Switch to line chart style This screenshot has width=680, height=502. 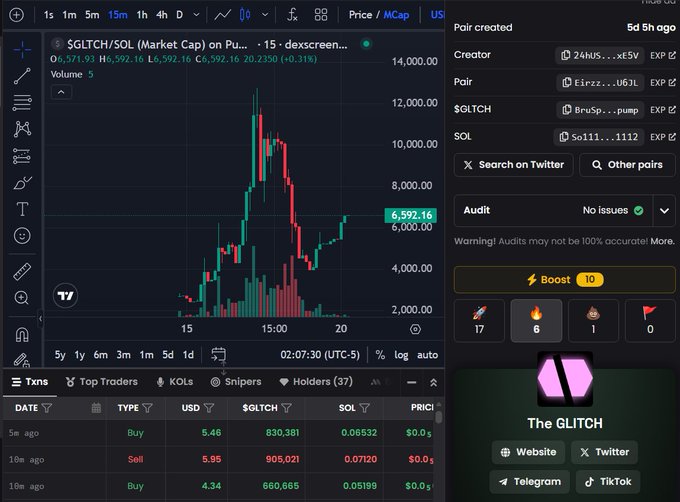pyautogui.click(x=222, y=15)
